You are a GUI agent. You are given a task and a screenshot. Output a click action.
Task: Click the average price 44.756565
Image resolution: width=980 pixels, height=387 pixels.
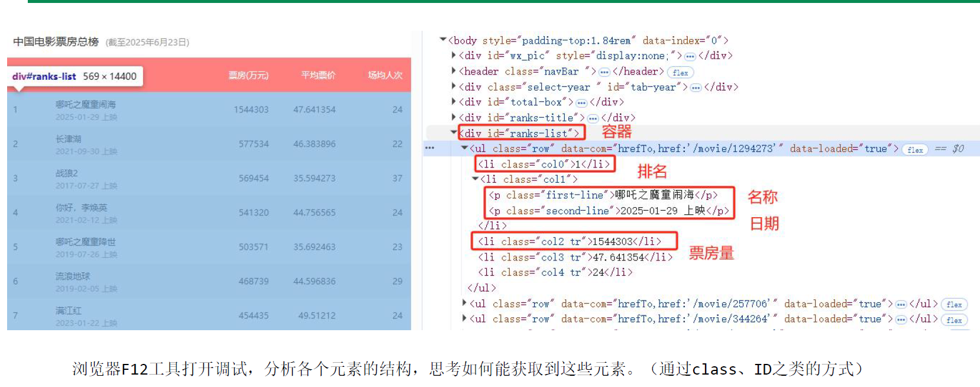pyautogui.click(x=314, y=212)
